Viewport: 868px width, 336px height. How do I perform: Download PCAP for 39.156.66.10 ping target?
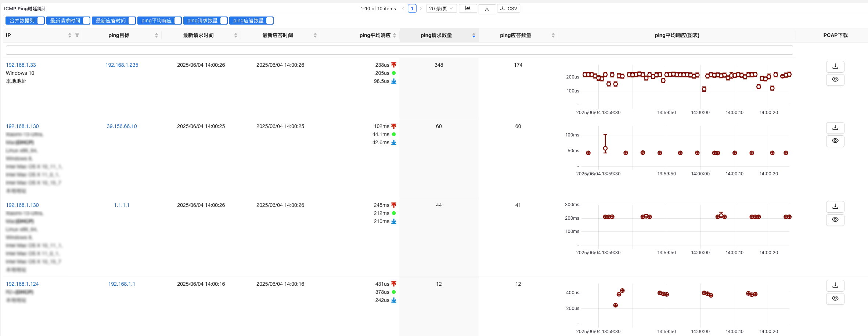tap(835, 128)
